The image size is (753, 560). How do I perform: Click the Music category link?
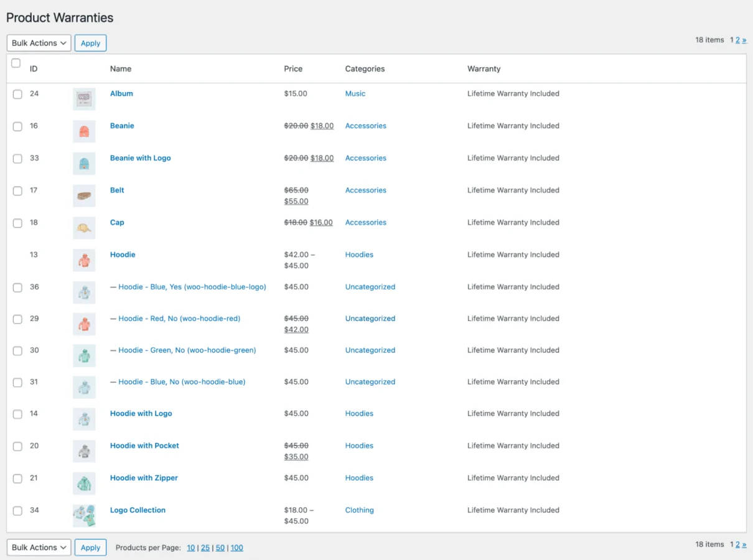pyautogui.click(x=355, y=94)
